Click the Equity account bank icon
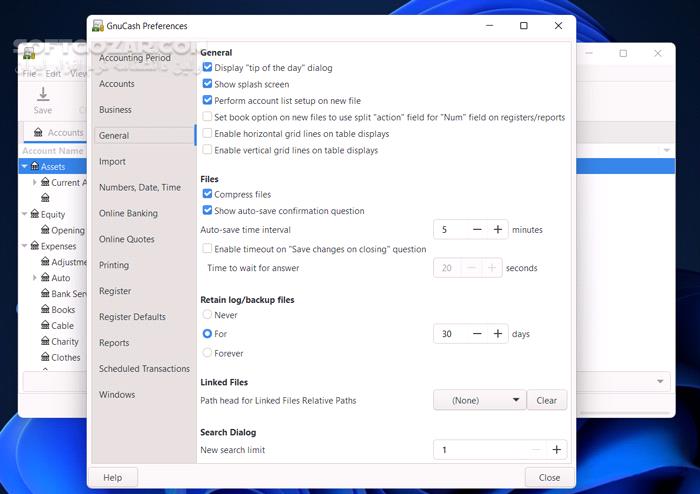Screen dimensions: 700x494 (x=35, y=214)
